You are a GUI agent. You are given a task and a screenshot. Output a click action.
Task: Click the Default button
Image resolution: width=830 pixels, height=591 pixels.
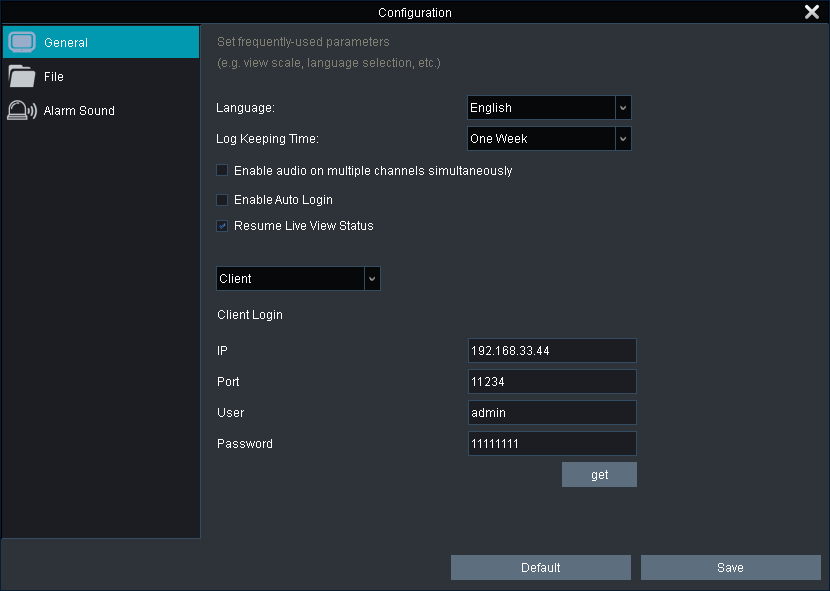(540, 568)
